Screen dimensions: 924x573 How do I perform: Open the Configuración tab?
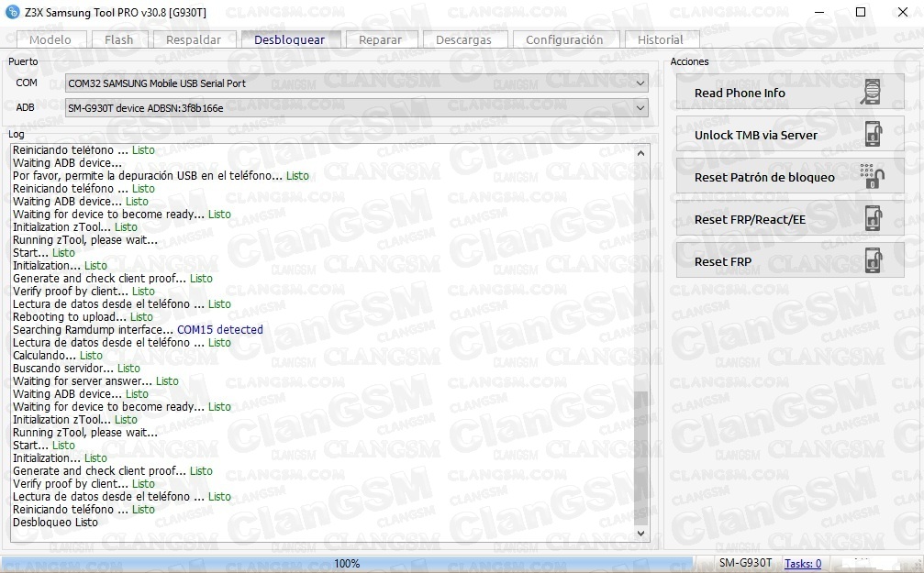coord(564,39)
